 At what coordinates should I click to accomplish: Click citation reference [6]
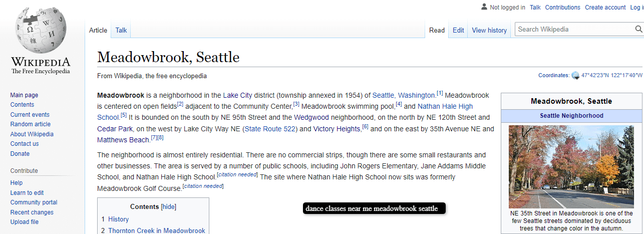pos(365,127)
